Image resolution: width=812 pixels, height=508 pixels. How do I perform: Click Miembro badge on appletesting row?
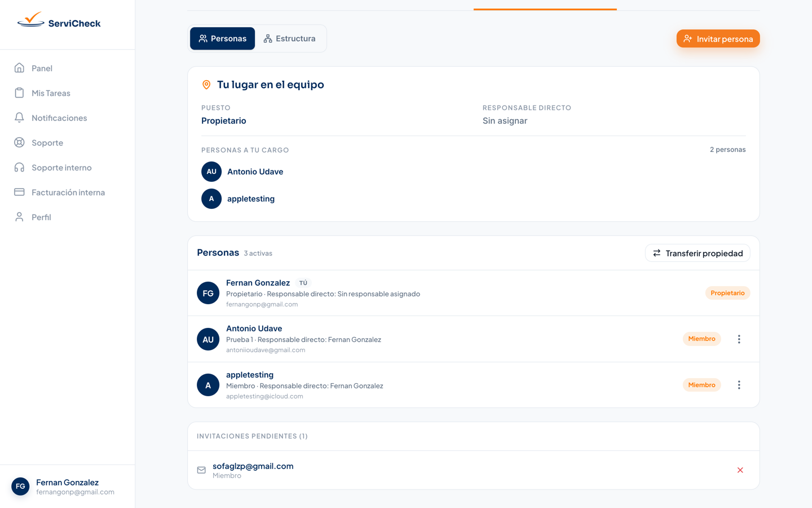[701, 385]
